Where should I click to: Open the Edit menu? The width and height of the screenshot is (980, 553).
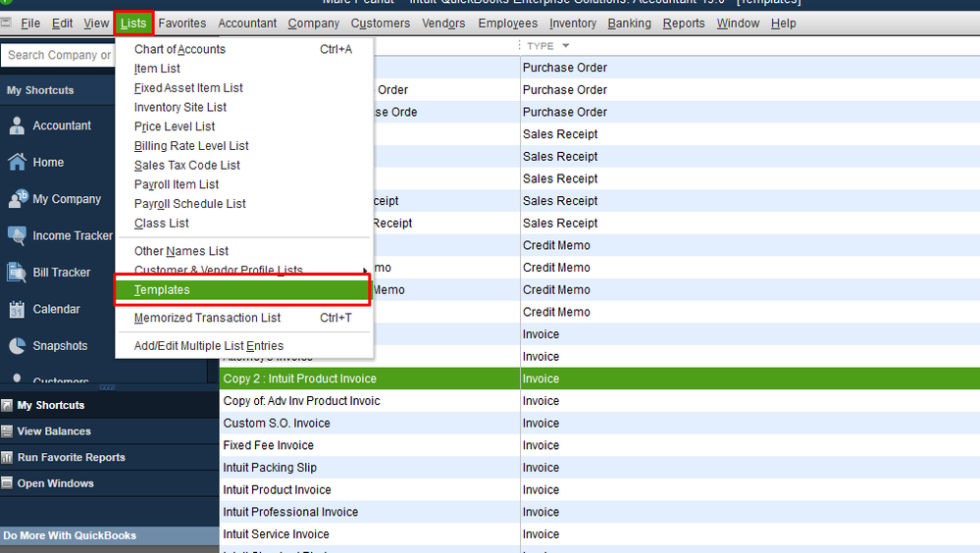tap(62, 24)
